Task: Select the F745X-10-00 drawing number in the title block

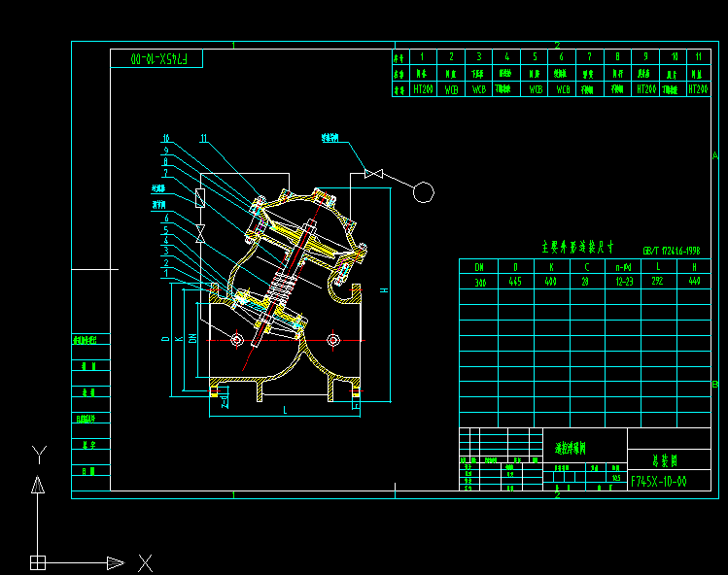Action: coord(658,481)
